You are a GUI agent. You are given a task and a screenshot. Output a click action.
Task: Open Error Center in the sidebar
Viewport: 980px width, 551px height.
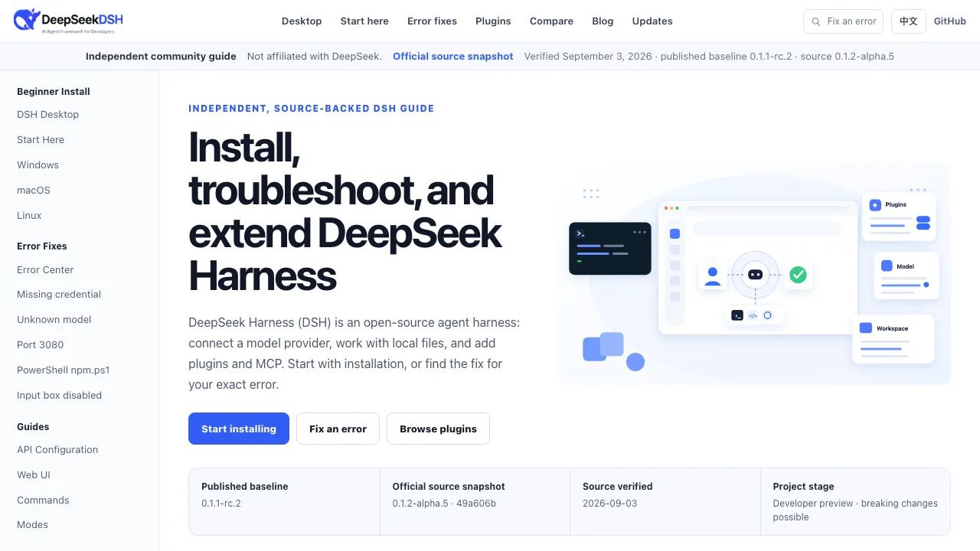45,270
